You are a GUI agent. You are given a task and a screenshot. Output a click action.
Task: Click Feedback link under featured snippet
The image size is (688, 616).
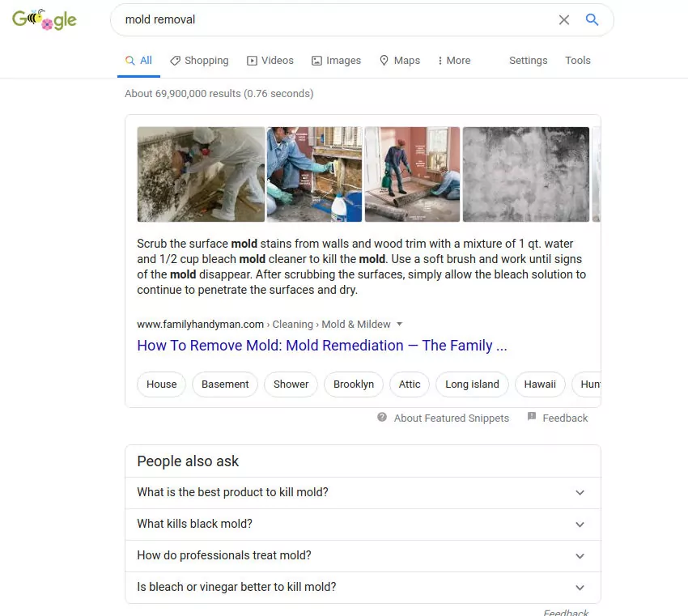coord(565,418)
